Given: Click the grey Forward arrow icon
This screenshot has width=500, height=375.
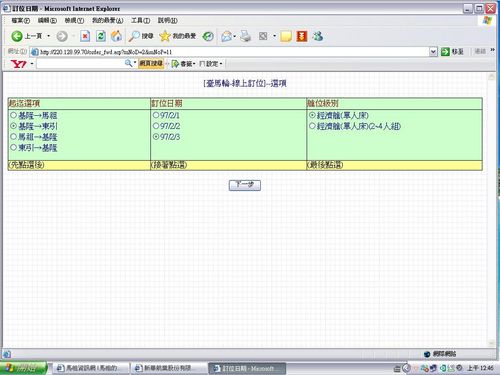Looking at the screenshot, I should (62, 36).
